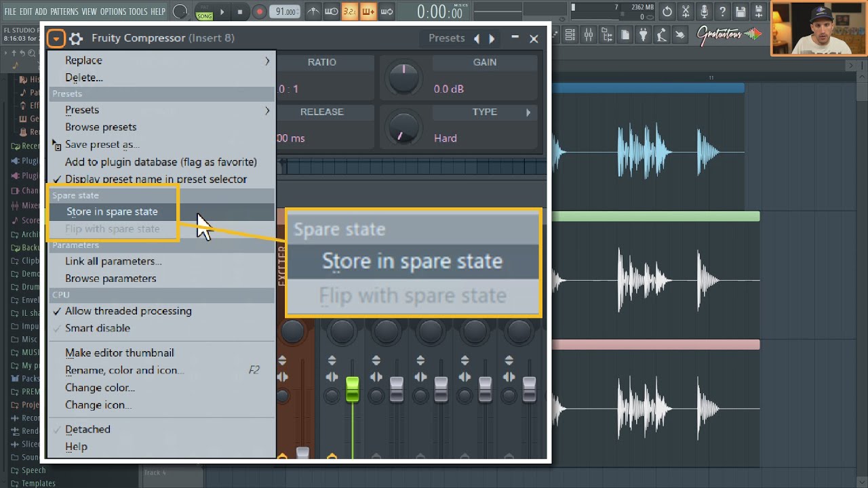The image size is (868, 488).
Task: Toggle loop recording icon
Action: pos(387,12)
